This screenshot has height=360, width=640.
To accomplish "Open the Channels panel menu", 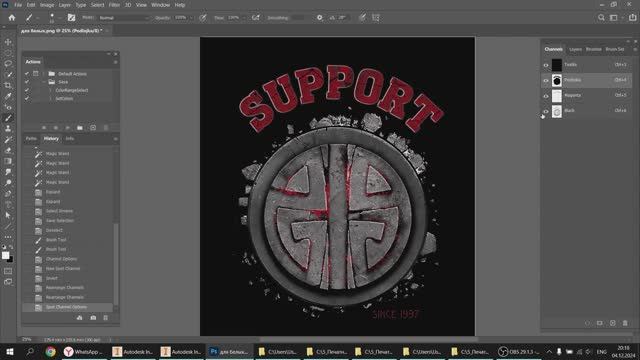I will click(x=635, y=49).
